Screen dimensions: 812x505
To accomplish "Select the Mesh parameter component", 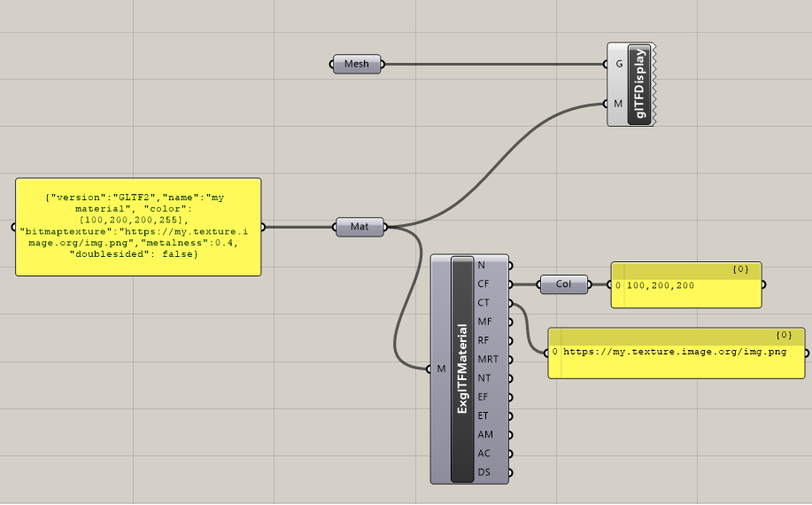I will (357, 64).
